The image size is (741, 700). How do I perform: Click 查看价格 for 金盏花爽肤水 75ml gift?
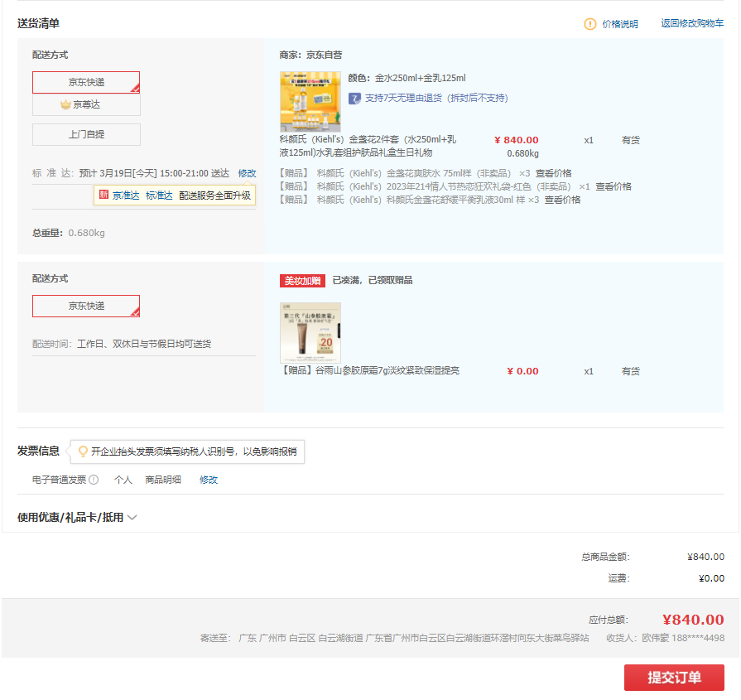[553, 173]
